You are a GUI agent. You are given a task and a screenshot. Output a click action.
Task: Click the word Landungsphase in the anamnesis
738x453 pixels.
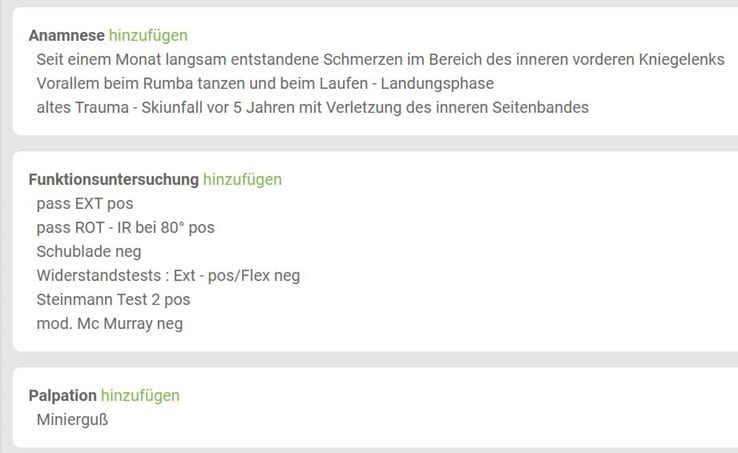437,83
